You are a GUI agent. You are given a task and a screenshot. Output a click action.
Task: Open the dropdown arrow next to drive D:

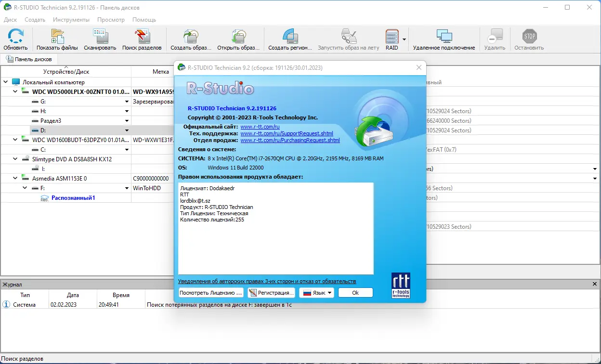pyautogui.click(x=126, y=130)
